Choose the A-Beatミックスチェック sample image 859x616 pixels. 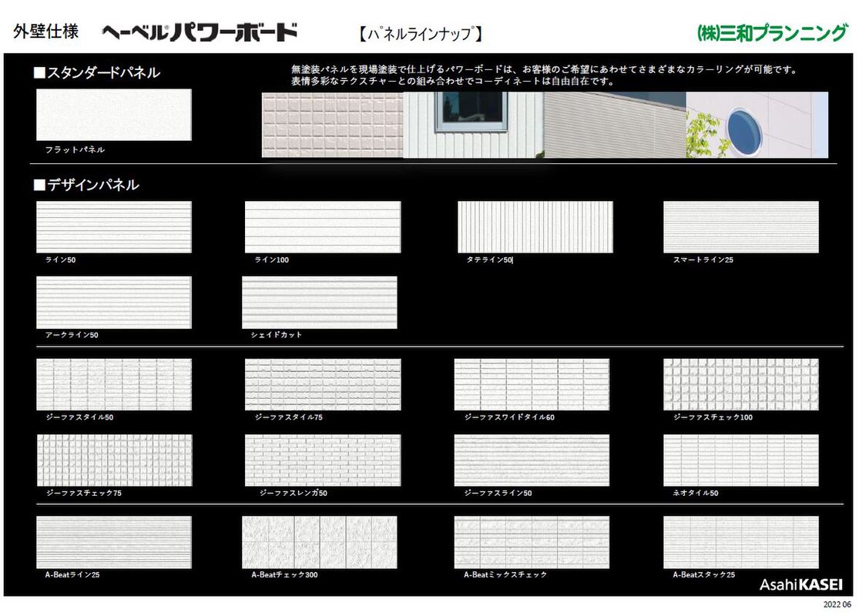(531, 542)
